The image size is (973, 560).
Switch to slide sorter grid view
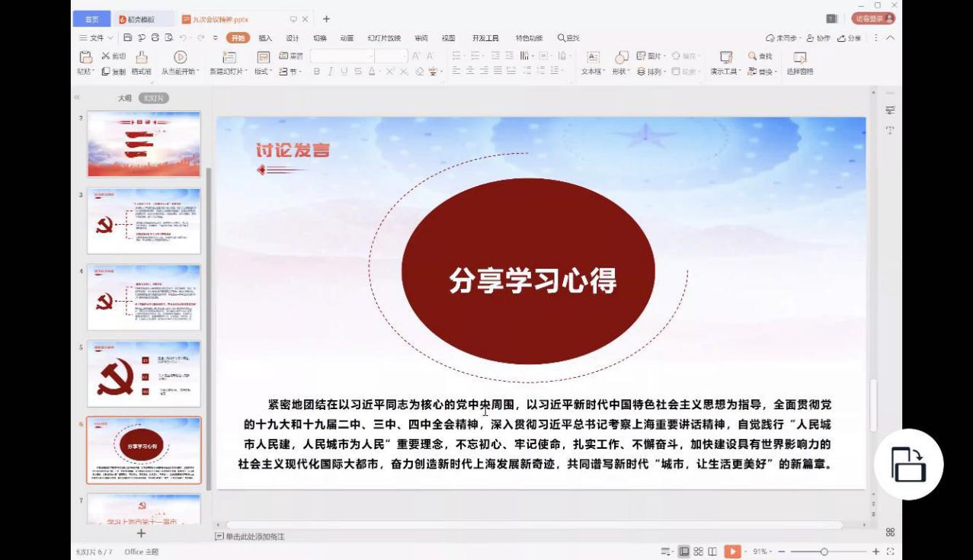[x=698, y=552]
